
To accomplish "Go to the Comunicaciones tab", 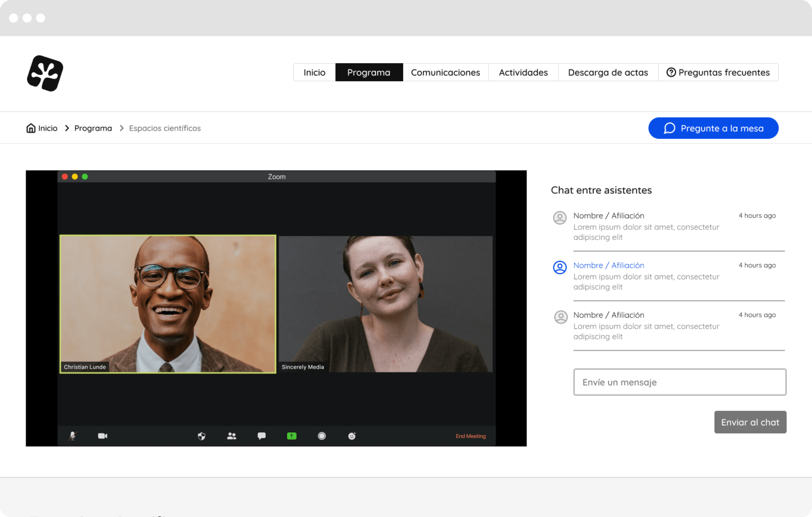I will [x=445, y=73].
